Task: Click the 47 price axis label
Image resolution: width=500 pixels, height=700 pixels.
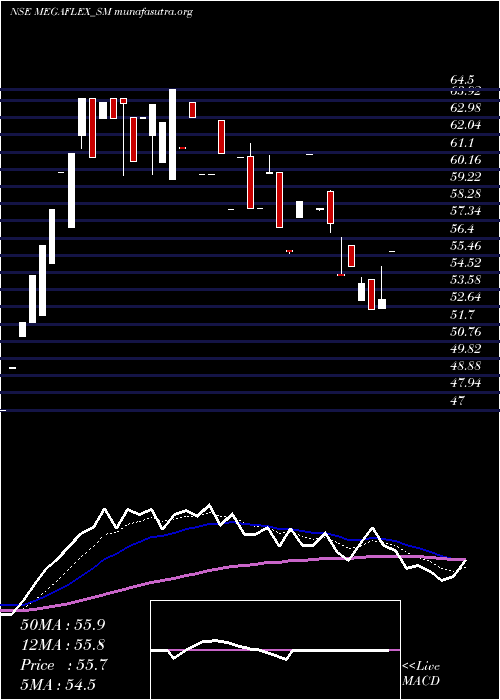Action: [x=458, y=400]
